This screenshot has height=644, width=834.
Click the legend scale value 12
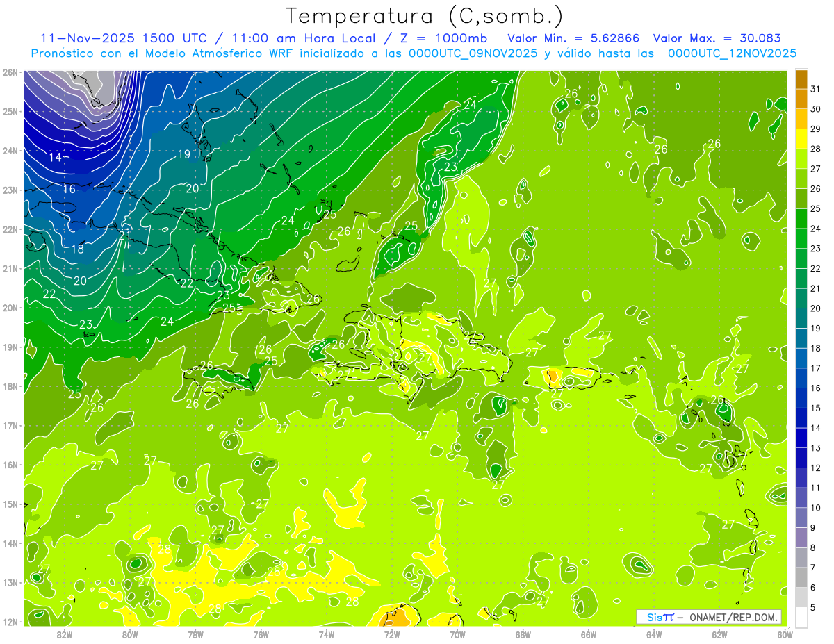tap(816, 468)
